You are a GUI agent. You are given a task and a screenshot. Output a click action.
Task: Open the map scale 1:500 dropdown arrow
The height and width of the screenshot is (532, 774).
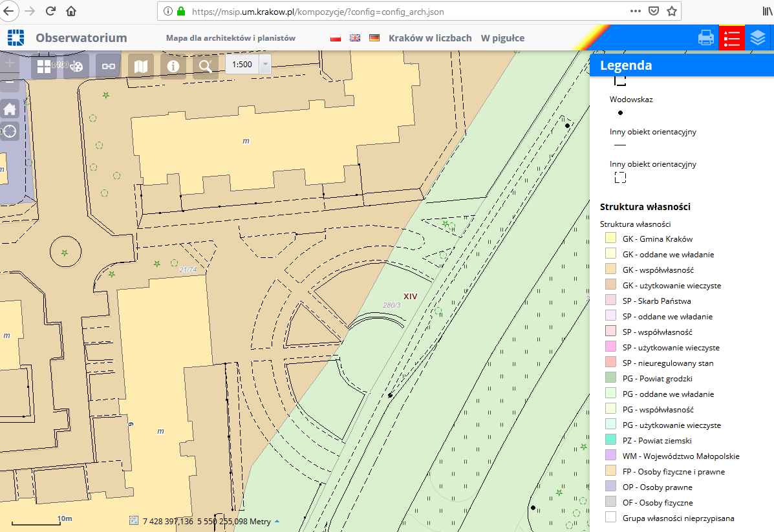(265, 64)
